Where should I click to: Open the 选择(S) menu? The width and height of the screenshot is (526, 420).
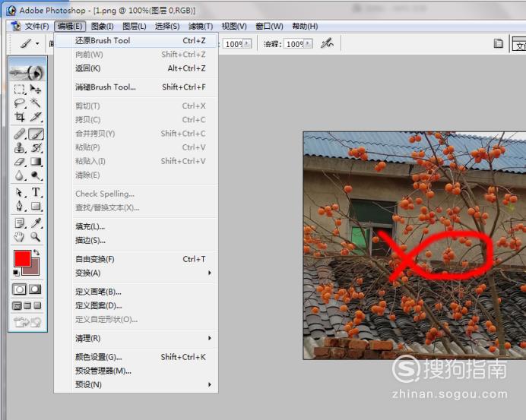pos(167,26)
